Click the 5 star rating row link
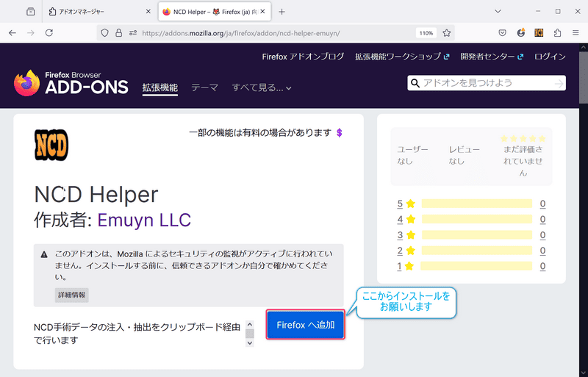The height and width of the screenshot is (377, 588). pos(406,204)
